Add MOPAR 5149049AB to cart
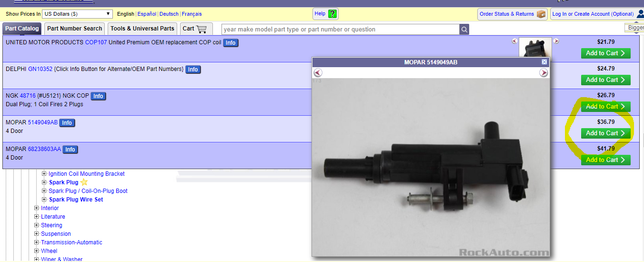This screenshot has width=644, height=262. (605, 133)
